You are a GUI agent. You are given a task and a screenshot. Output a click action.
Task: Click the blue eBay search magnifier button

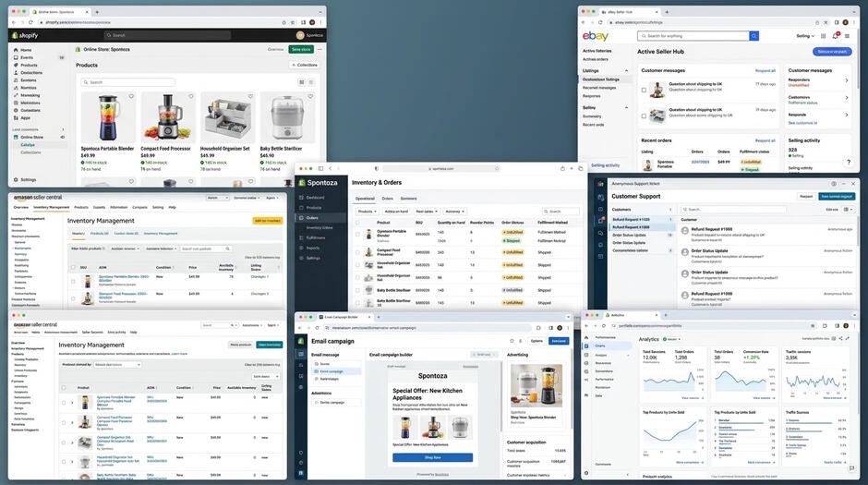click(754, 36)
